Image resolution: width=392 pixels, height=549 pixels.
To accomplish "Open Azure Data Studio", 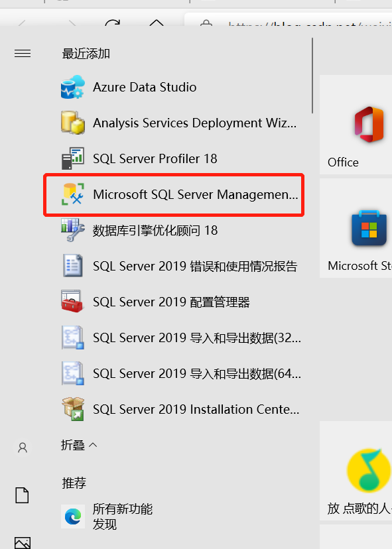I will pyautogui.click(x=153, y=87).
